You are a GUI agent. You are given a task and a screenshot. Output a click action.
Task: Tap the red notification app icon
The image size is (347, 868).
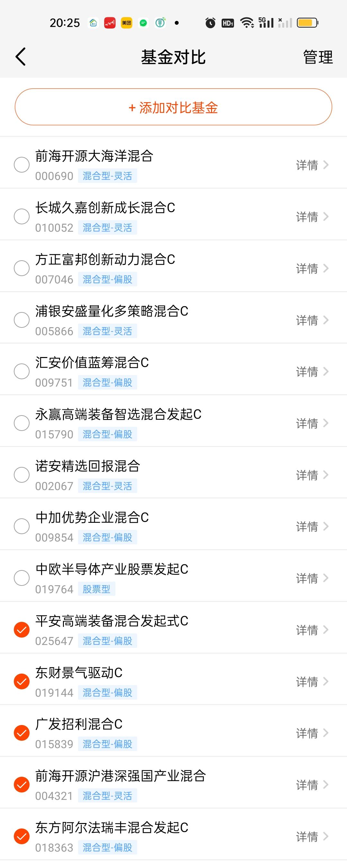pyautogui.click(x=110, y=23)
